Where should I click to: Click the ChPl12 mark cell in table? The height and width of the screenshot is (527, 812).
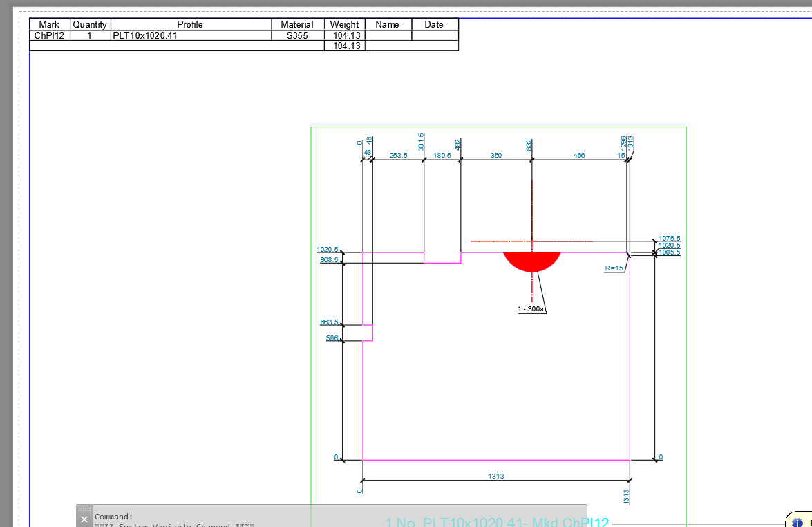click(x=49, y=35)
